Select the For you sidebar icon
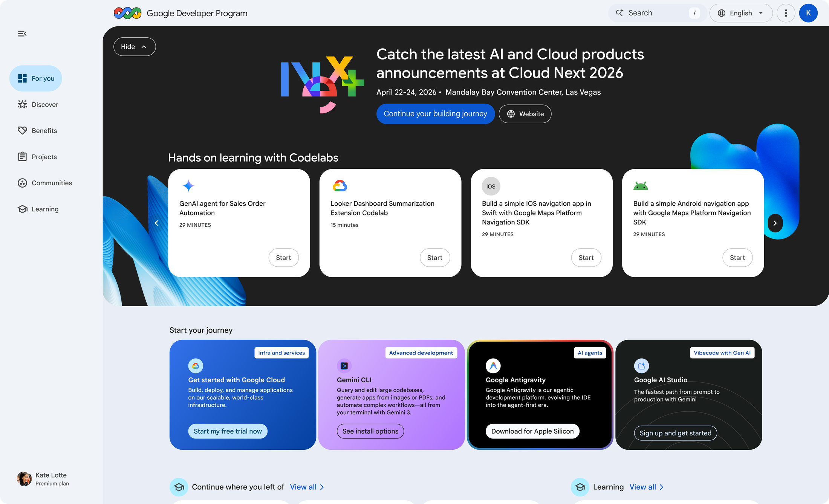 tap(23, 78)
